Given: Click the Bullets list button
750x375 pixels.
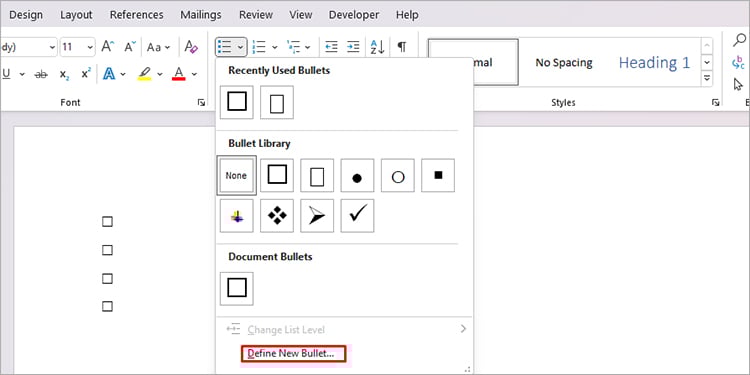Looking at the screenshot, I should pos(224,47).
